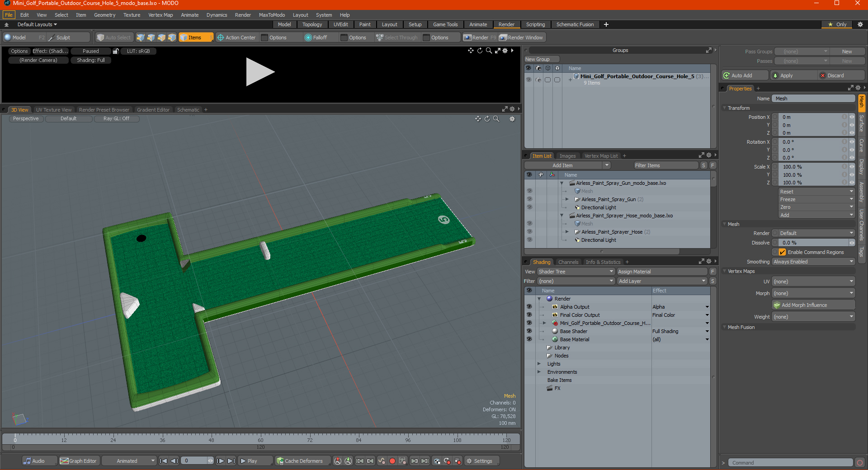Open the Shader Tree view dropdown
Screen dimensions: 868x470
coord(576,272)
